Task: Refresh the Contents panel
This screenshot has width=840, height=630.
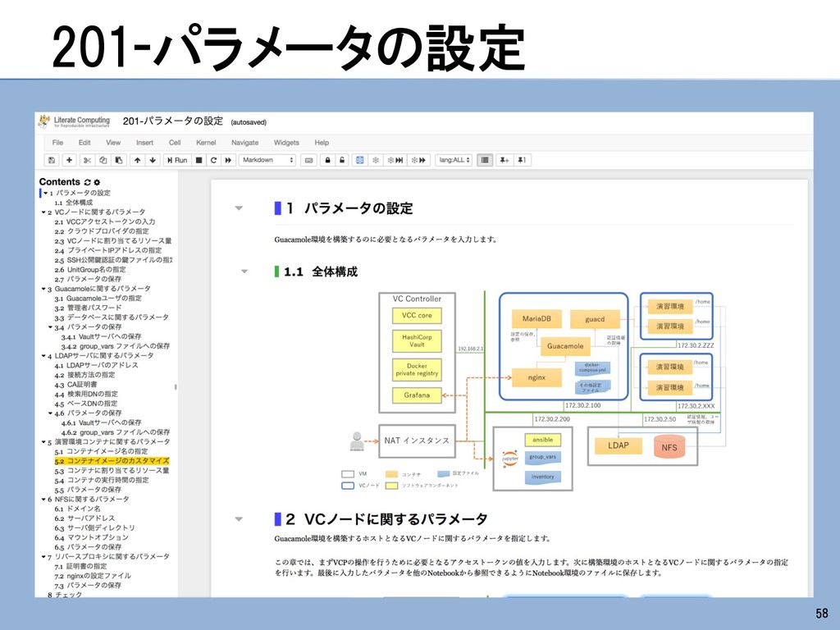Action: (x=87, y=183)
